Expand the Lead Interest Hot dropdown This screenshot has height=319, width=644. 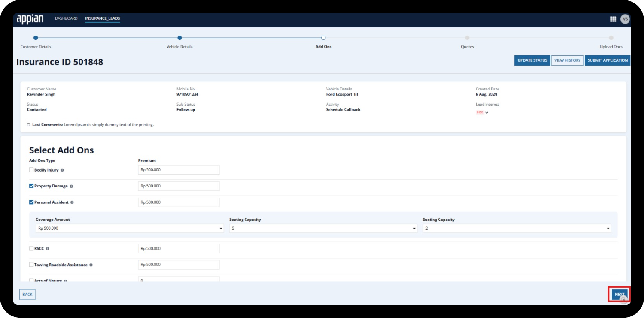point(482,112)
